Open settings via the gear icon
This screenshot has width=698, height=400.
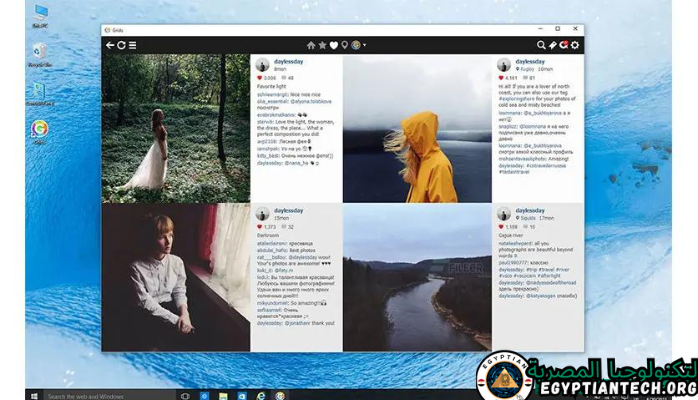(575, 45)
